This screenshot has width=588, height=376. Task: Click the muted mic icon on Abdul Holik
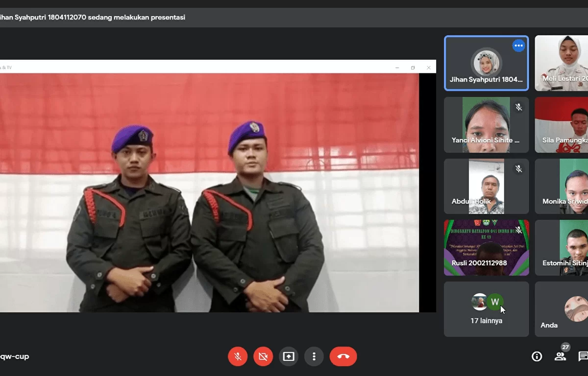519,168
